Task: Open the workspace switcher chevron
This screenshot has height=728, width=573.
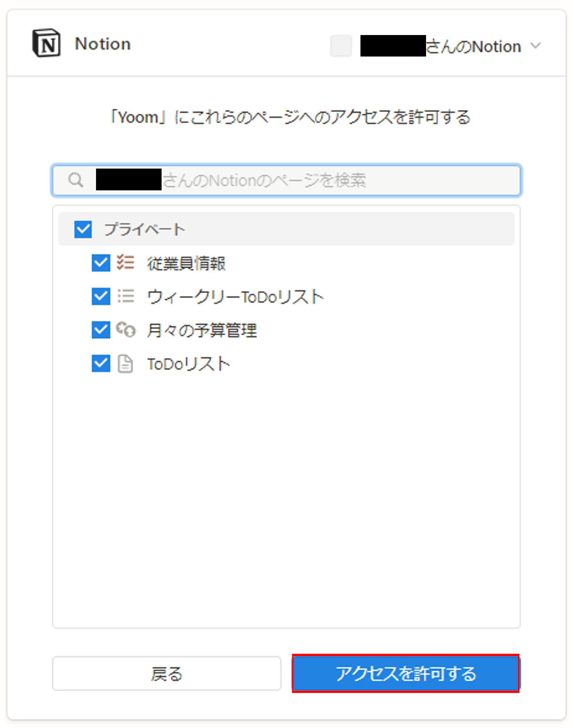Action: coord(536,46)
